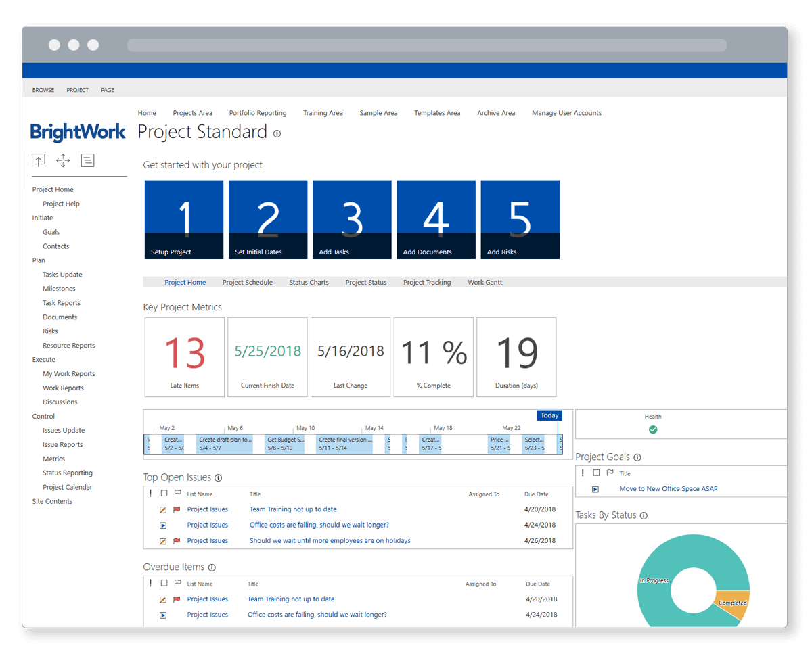Click the play status icon for Office costs row in Top Open Issues
Viewport: 812px width, 654px height.
tap(163, 525)
